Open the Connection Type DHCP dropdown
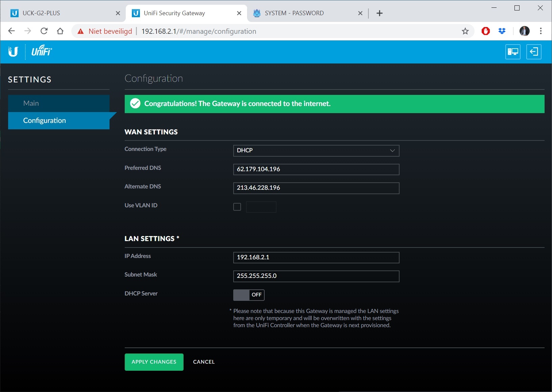The width and height of the screenshot is (552, 392). pos(316,151)
